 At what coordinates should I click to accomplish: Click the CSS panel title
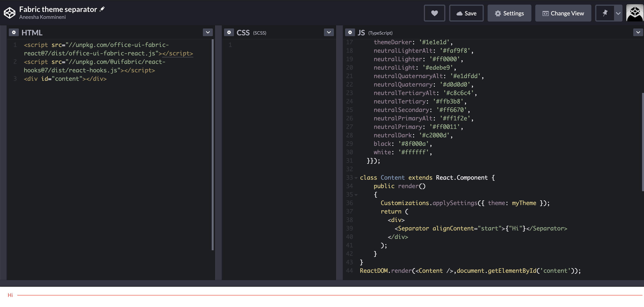243,33
